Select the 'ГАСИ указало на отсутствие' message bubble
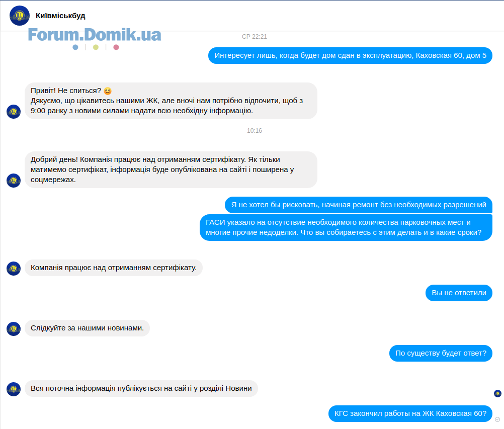Screen dimensions: 504x429 tap(346, 227)
